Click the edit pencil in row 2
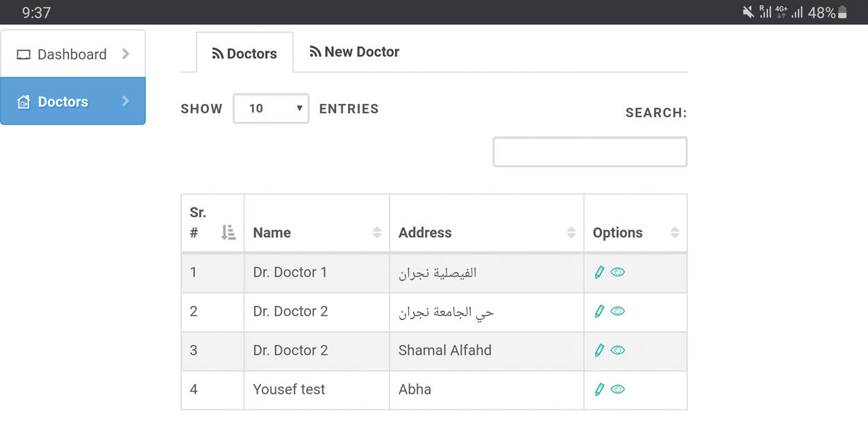The width and height of the screenshot is (868, 422). point(599,312)
